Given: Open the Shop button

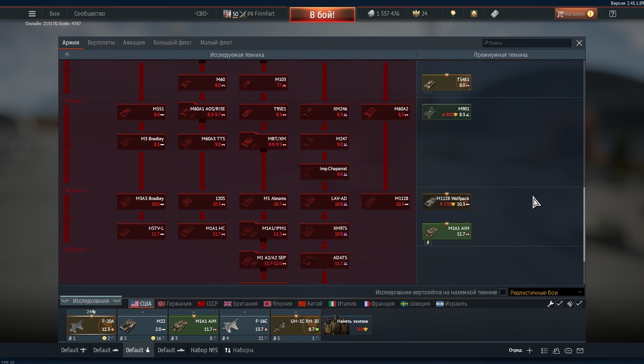Looking at the screenshot, I should click(575, 14).
